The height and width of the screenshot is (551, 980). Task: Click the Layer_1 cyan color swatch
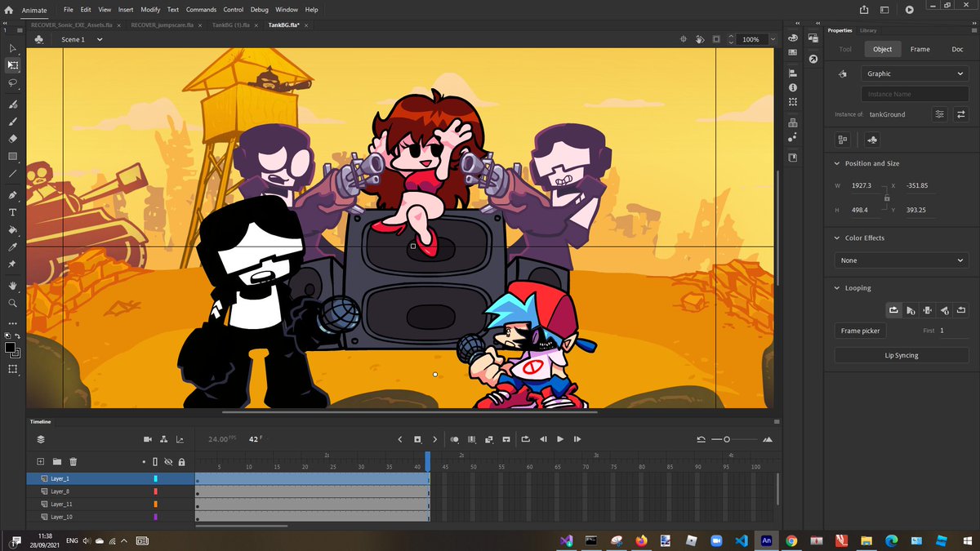pyautogui.click(x=155, y=478)
